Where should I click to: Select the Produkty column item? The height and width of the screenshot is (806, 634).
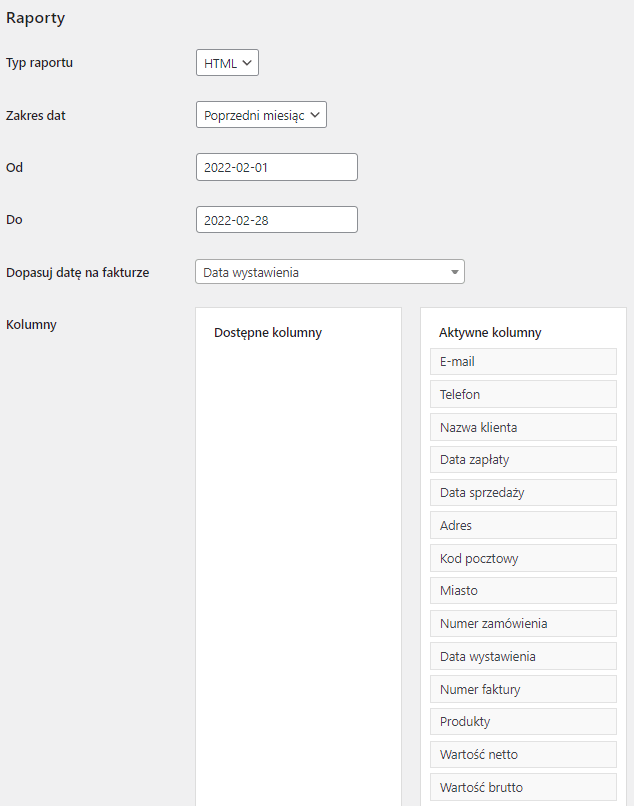pos(523,721)
